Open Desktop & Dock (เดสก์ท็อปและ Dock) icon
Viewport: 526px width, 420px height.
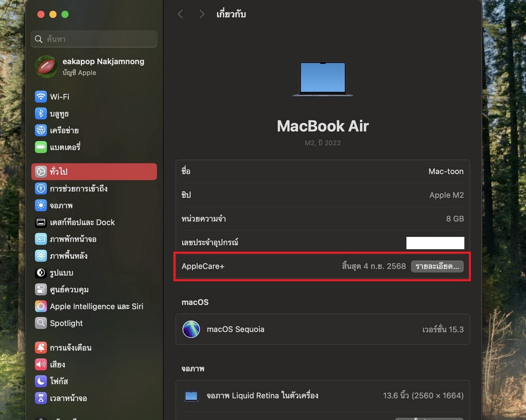[41, 222]
